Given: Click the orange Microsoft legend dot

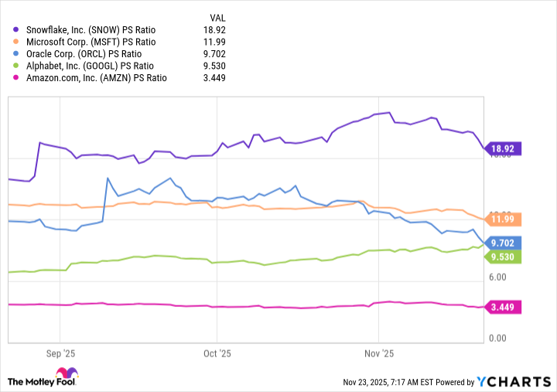Looking at the screenshot, I should click(17, 42).
